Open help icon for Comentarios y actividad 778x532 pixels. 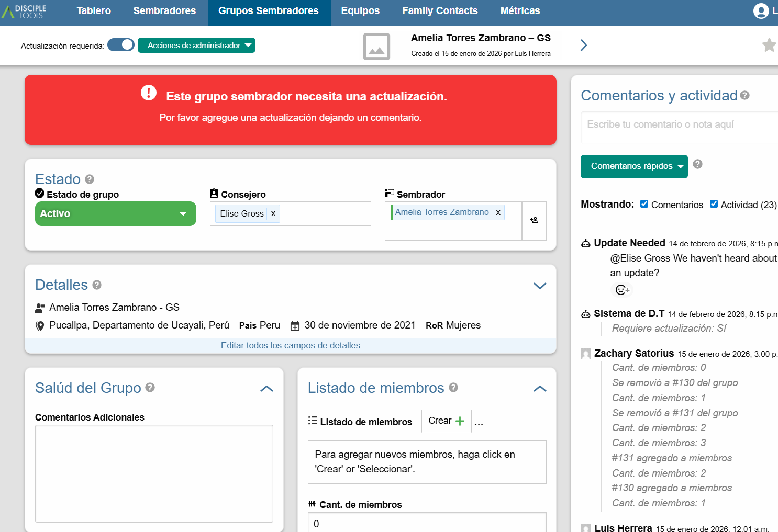click(x=745, y=95)
